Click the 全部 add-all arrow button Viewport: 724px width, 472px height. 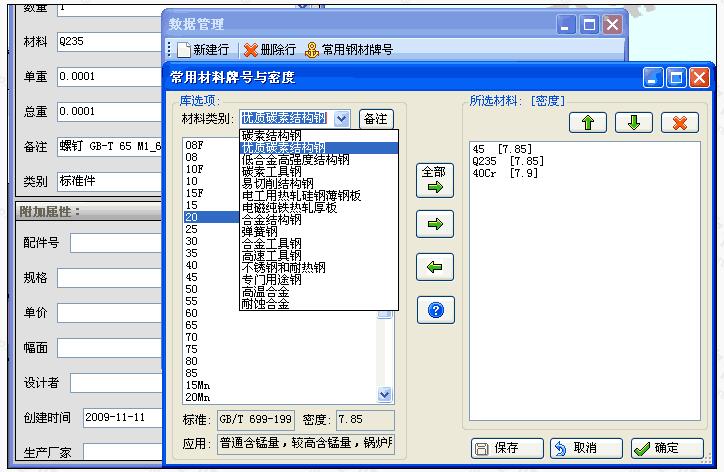point(434,181)
